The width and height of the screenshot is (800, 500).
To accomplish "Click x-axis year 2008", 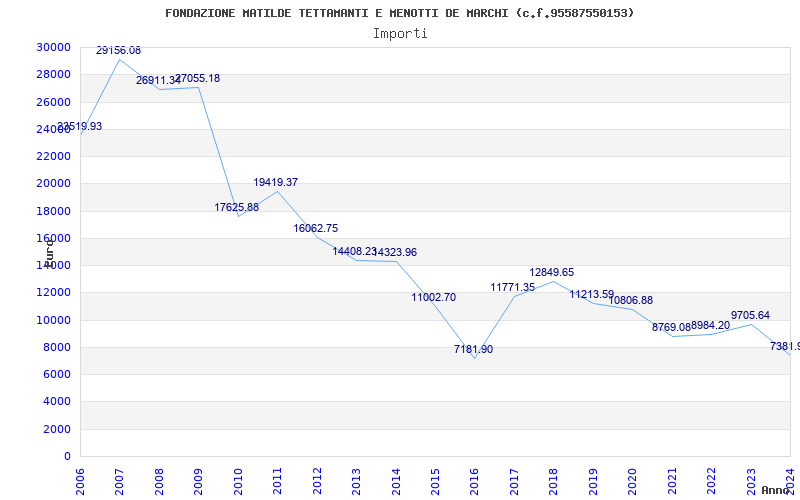I will click(159, 481).
